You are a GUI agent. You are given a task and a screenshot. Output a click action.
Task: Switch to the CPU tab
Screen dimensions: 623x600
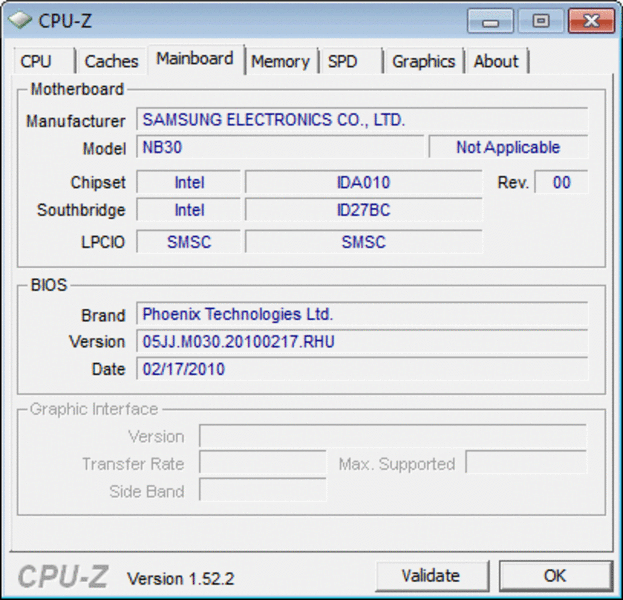point(44,61)
